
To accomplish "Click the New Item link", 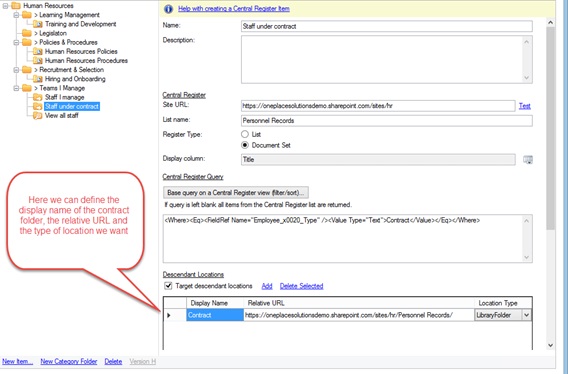I will (x=17, y=362).
